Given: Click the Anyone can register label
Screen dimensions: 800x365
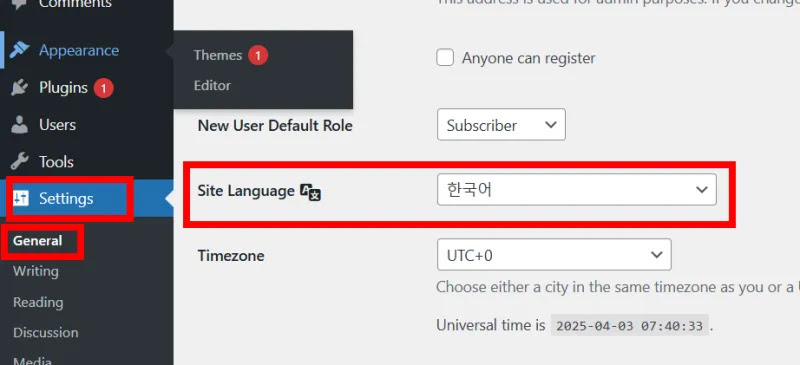Looking at the screenshot, I should pyautogui.click(x=529, y=58).
